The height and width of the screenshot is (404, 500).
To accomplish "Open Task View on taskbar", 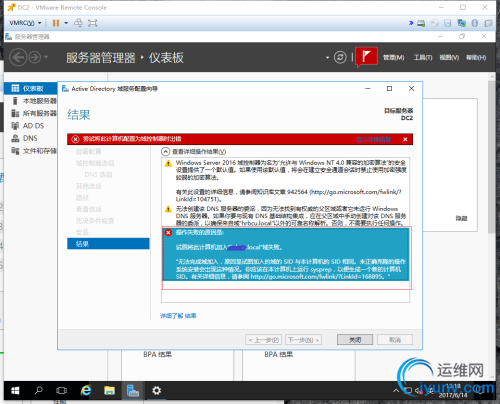I will tap(62, 390).
